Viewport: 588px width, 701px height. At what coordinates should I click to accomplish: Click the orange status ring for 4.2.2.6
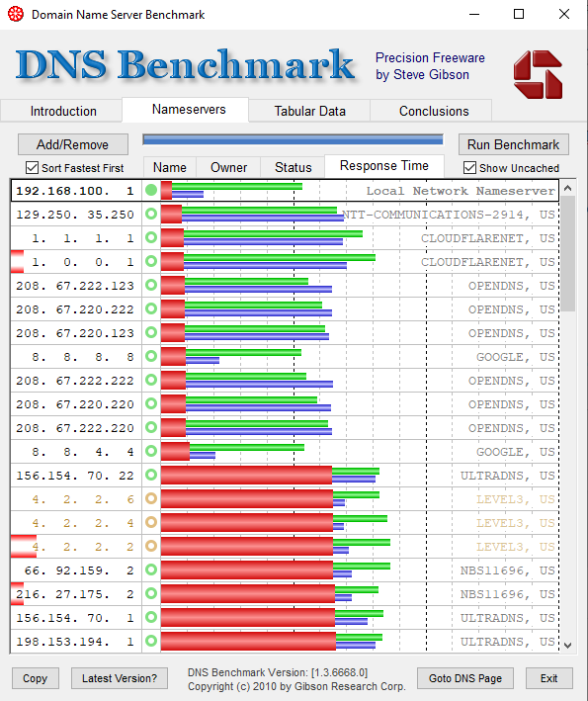151,498
